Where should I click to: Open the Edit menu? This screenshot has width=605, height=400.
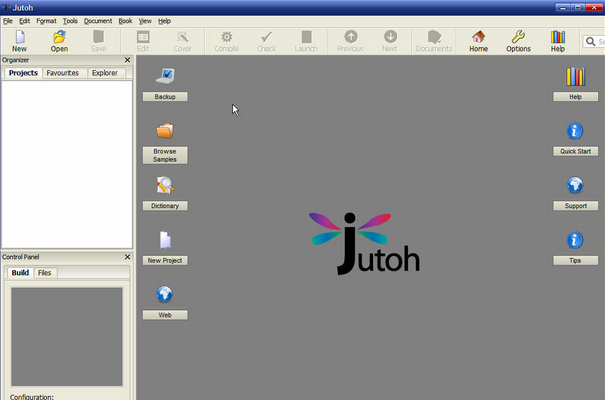point(25,21)
